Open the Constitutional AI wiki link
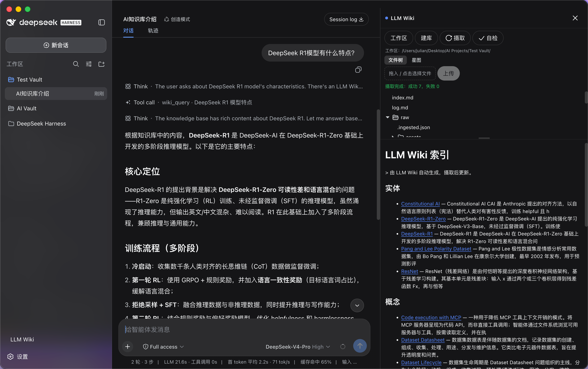588x369 pixels. tap(420, 203)
